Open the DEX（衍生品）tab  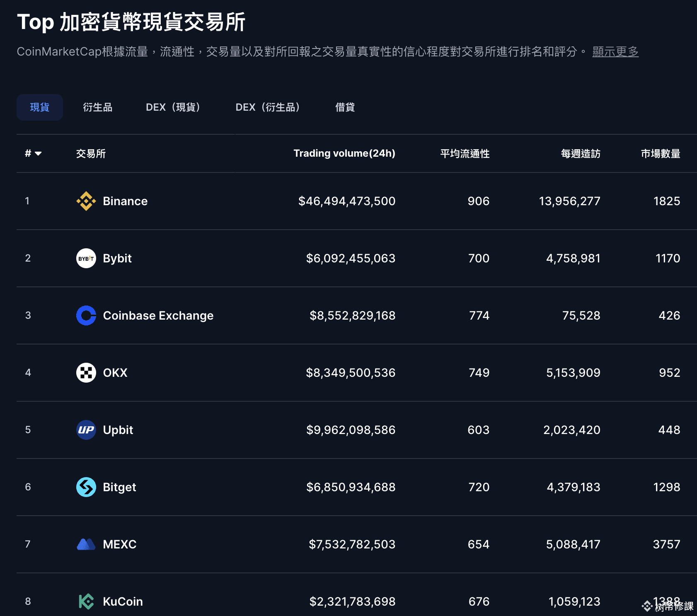click(268, 107)
